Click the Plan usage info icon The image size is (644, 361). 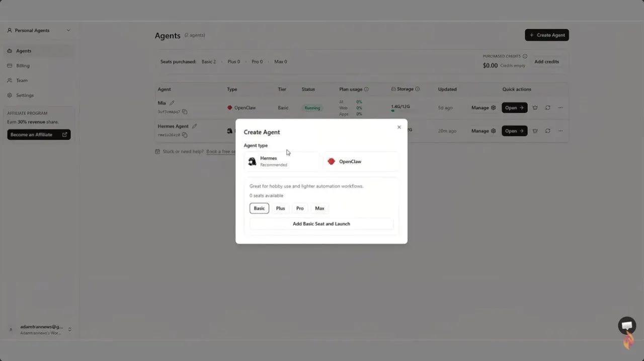[366, 89]
